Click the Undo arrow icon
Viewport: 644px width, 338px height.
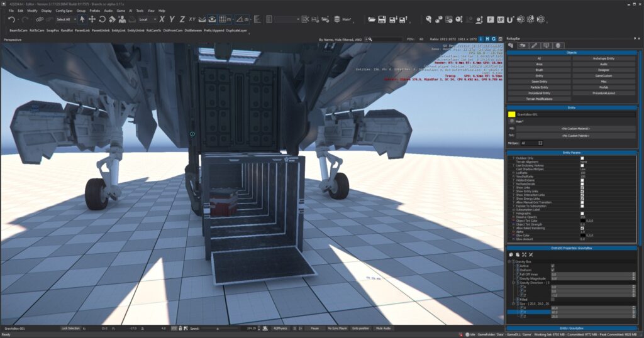(x=12, y=19)
